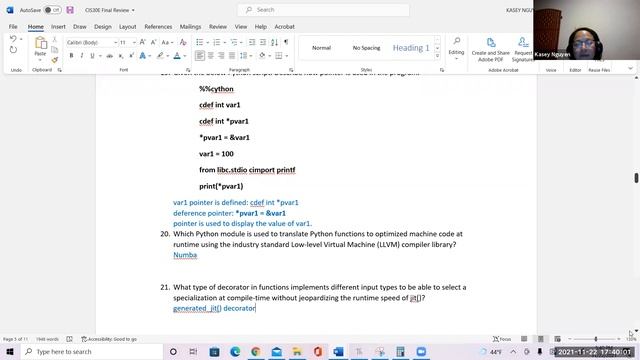Open Focus mode in status bar
The height and width of the screenshot is (360, 640).
502,339
